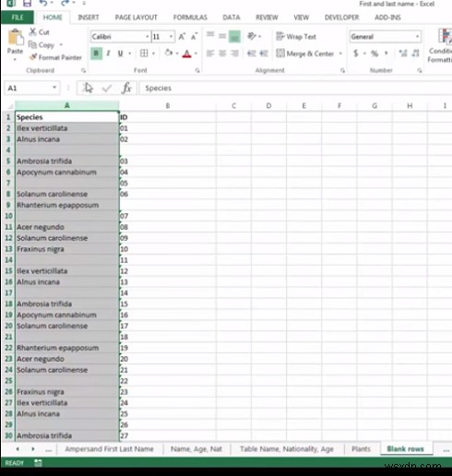
Task: Switch to FORMULAS tab
Action: 190,18
